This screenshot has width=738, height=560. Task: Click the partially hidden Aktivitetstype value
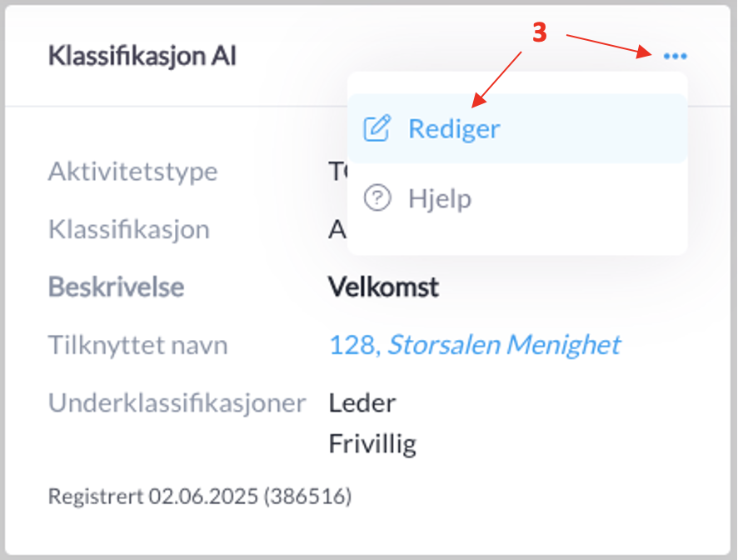(337, 172)
